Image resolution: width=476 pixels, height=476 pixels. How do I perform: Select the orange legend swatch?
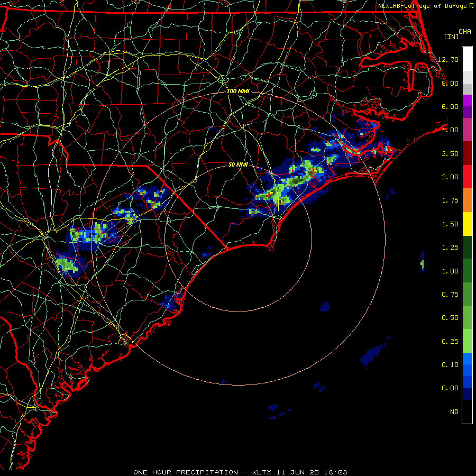[x=467, y=200]
